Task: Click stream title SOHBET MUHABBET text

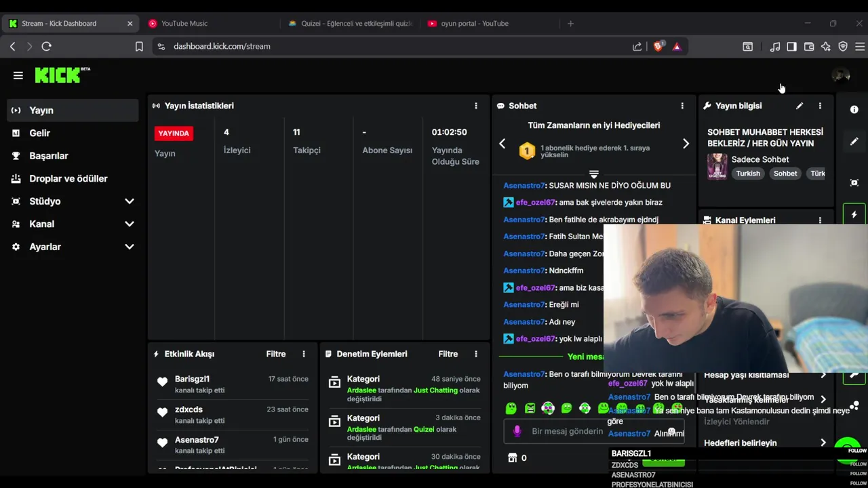Action: coord(765,138)
